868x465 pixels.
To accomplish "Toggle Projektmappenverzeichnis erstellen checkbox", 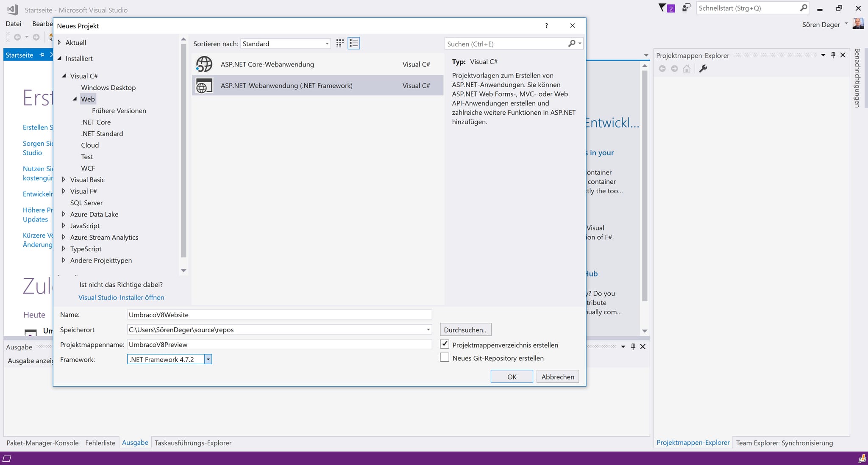I will (x=445, y=344).
